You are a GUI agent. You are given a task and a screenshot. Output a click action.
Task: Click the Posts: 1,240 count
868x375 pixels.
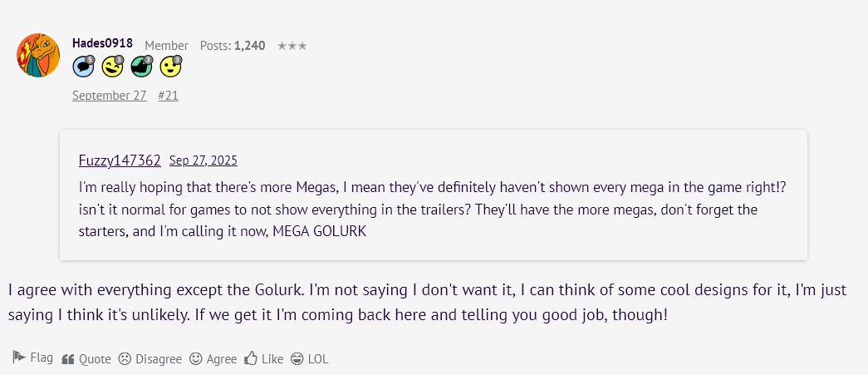click(x=233, y=46)
